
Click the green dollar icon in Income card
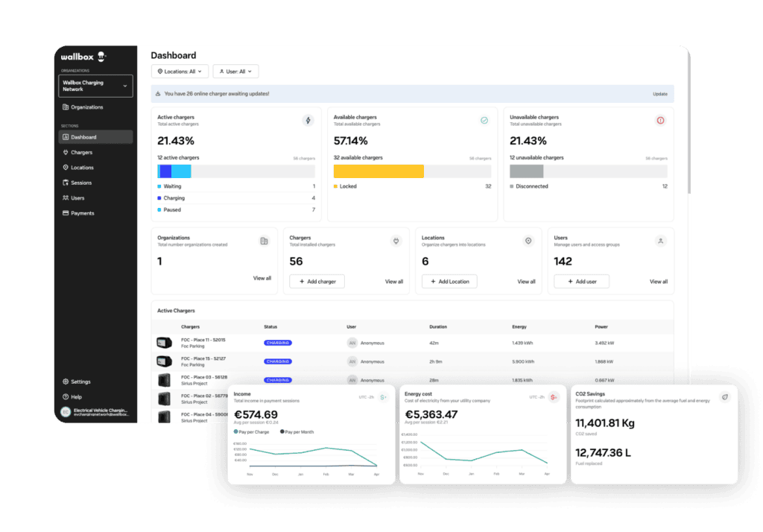[383, 397]
